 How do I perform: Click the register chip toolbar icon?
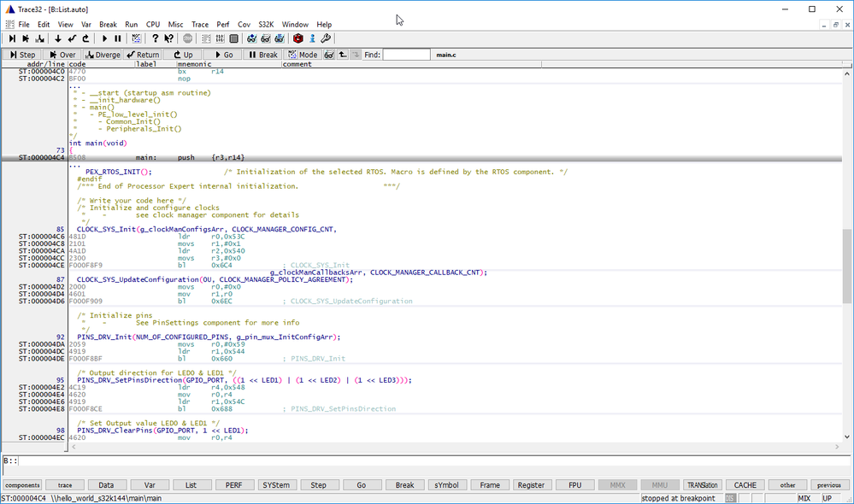233,38
